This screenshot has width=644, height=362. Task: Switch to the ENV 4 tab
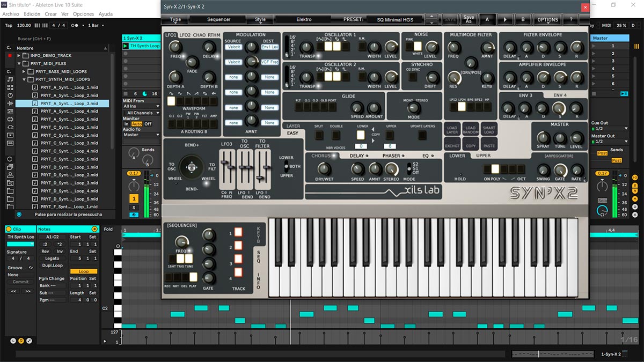[560, 95]
